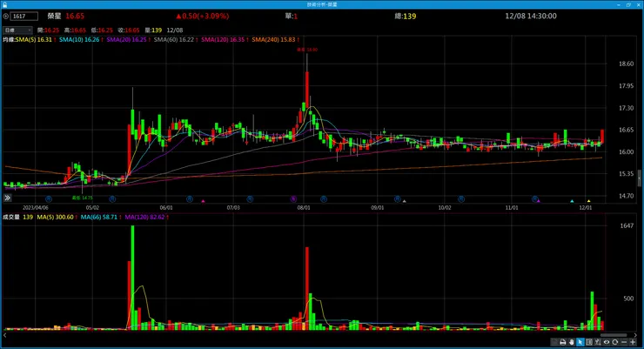
Task: Click the 1647 volume axis label
Action: [x=627, y=225]
